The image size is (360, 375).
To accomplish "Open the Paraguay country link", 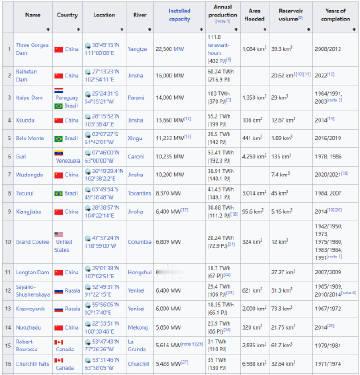I will [x=67, y=98].
